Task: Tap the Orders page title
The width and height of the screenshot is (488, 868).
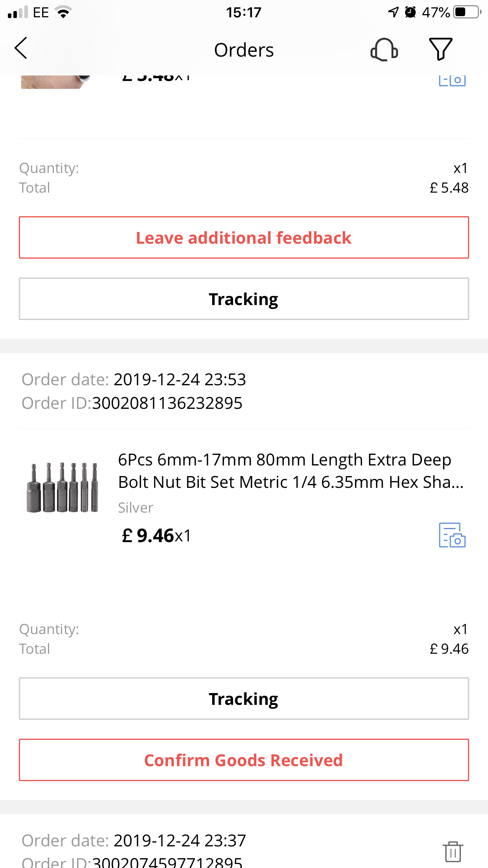Action: click(244, 50)
